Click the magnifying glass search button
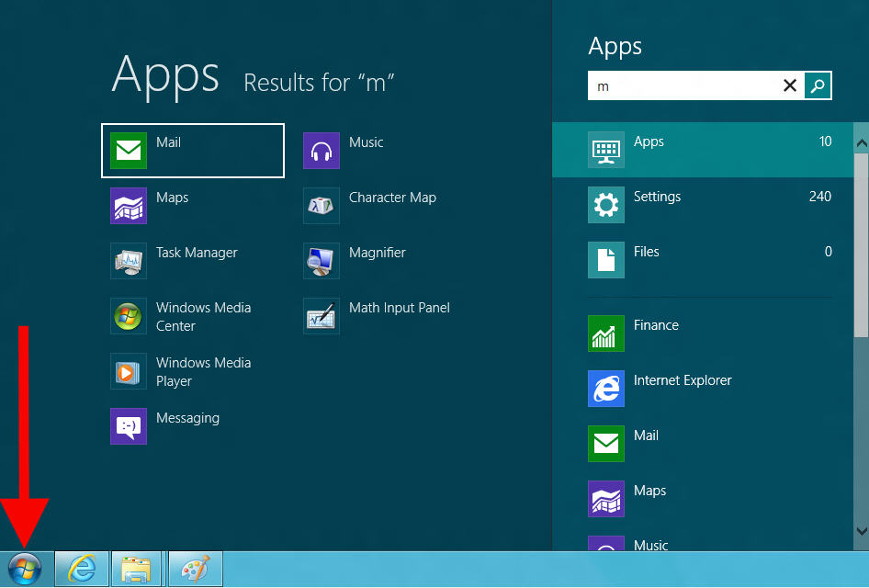 click(818, 85)
